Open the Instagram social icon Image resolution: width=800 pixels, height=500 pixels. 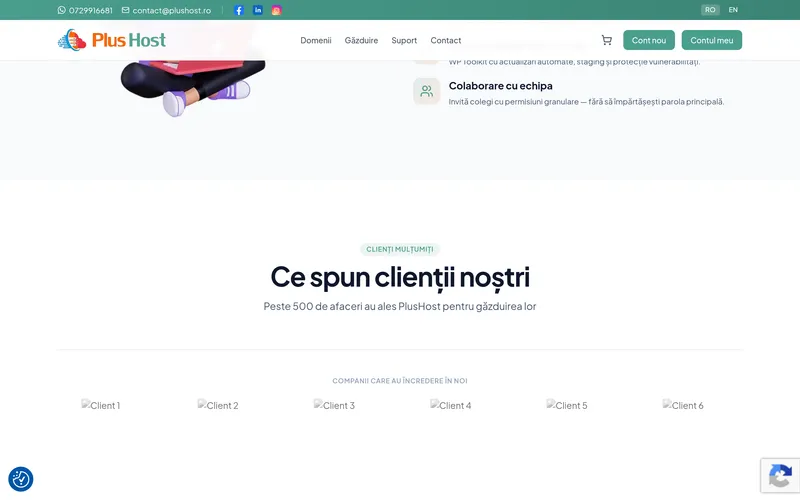pos(277,10)
